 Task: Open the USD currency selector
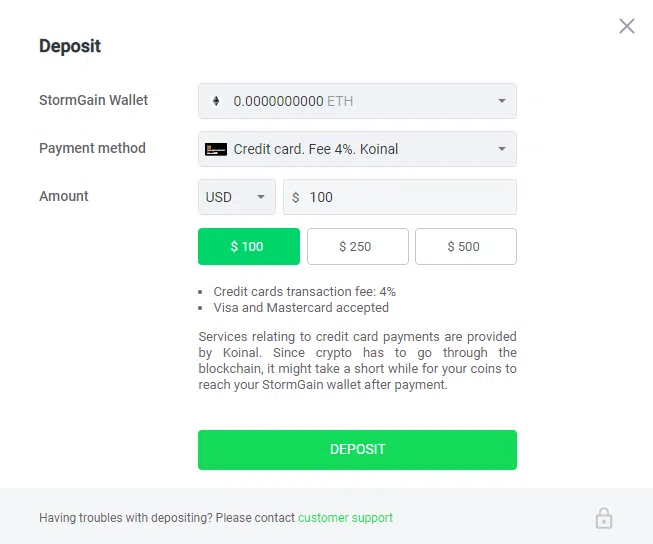(237, 197)
